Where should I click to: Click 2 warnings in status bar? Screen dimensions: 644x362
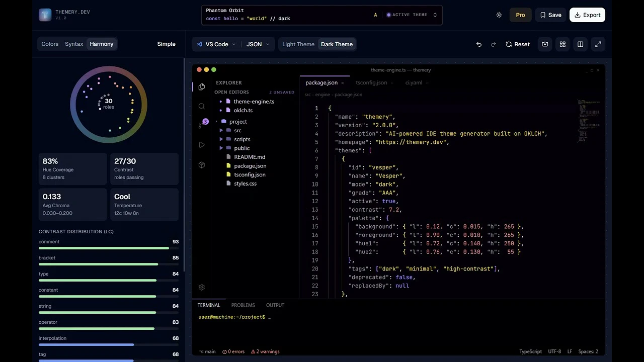(265, 351)
